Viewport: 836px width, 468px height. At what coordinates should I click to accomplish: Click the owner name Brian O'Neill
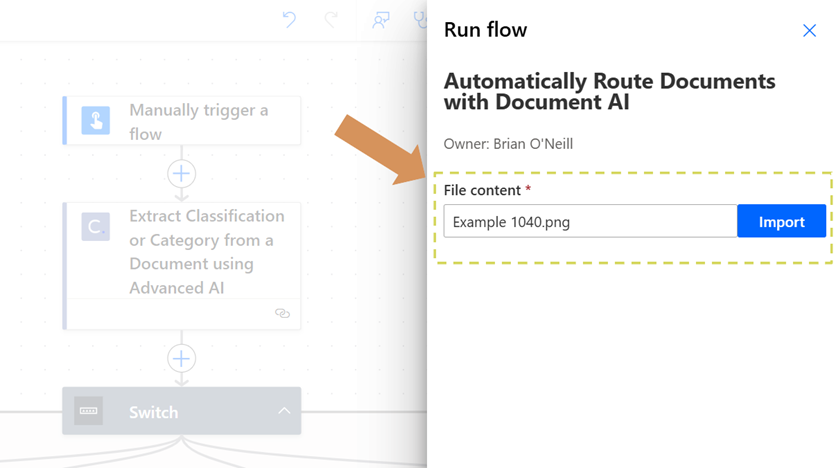[533, 144]
